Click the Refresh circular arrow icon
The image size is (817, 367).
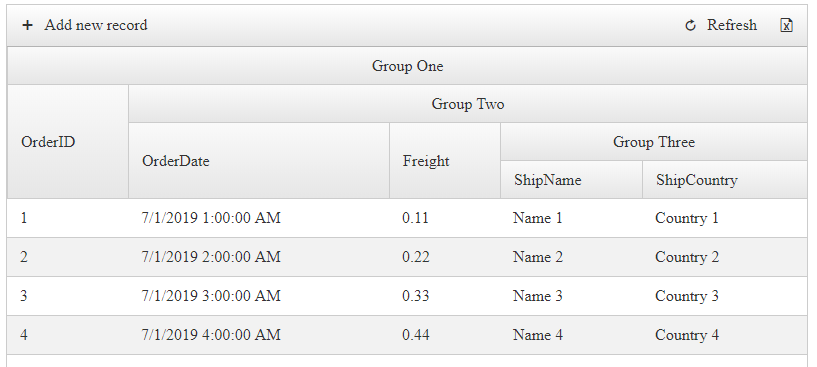pyautogui.click(x=690, y=26)
